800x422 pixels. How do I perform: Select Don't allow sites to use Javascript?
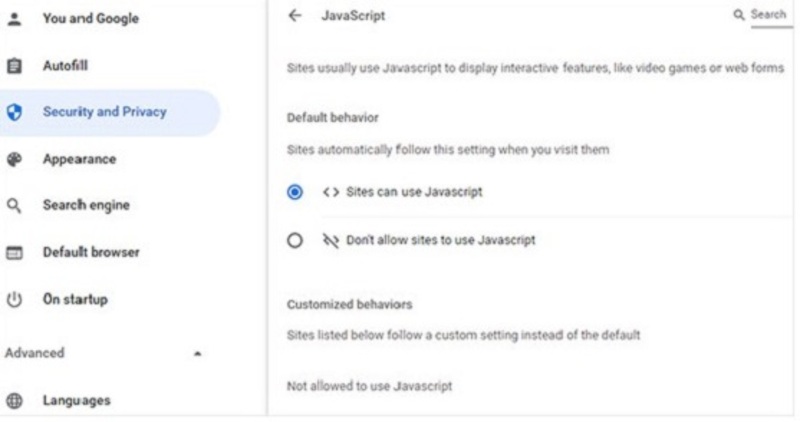tap(295, 240)
